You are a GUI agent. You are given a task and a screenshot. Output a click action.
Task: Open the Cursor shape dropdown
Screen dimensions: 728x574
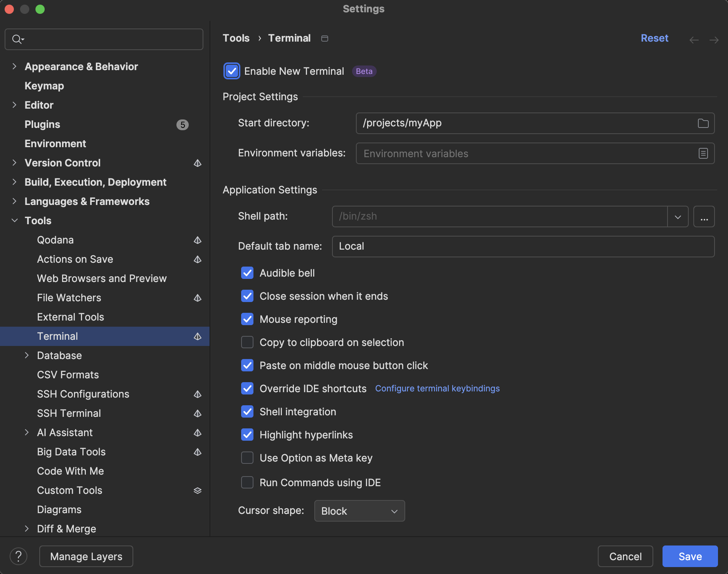coord(394,511)
